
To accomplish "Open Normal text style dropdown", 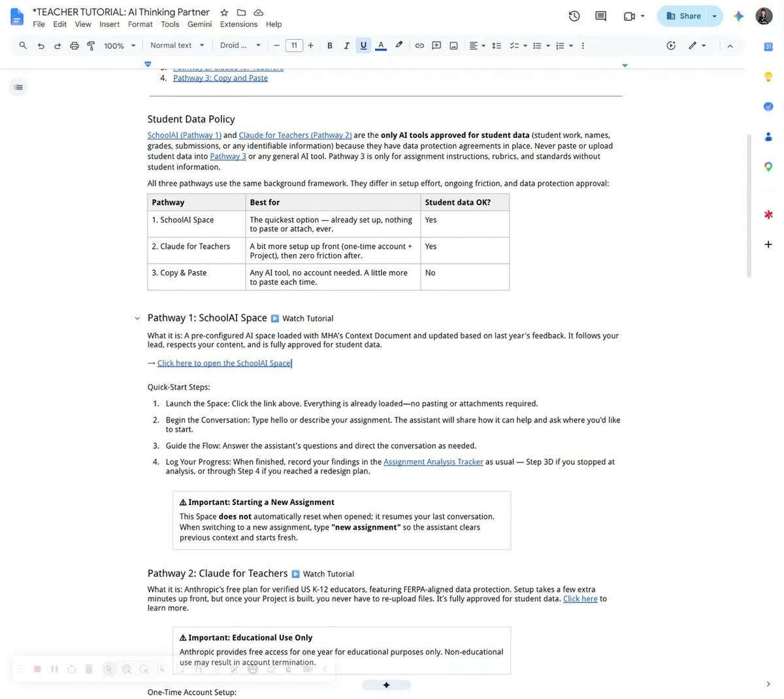I will pos(177,46).
